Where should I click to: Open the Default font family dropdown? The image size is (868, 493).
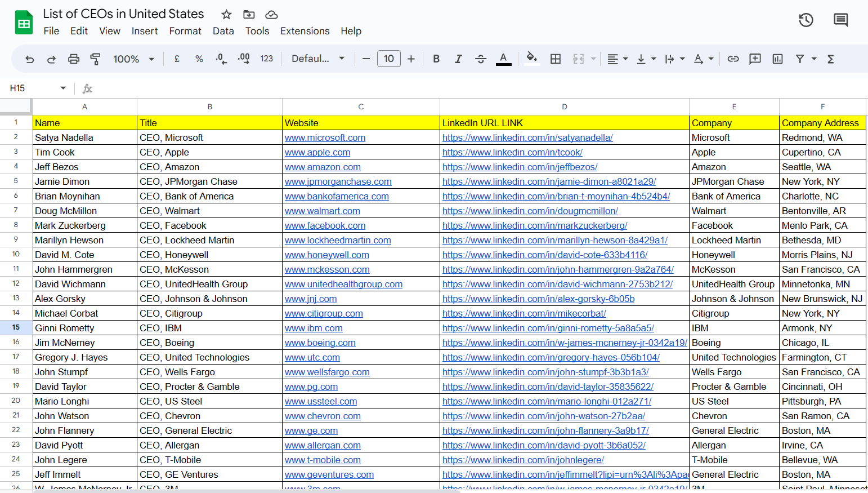318,59
